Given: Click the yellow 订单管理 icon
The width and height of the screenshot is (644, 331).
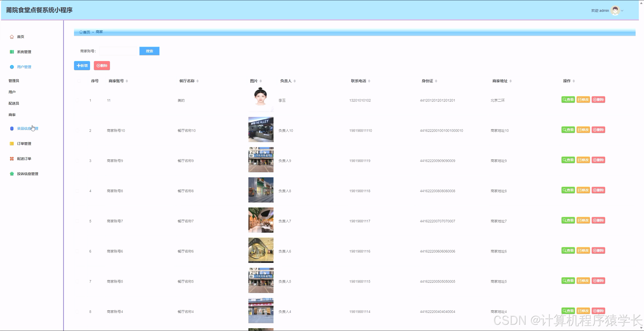Looking at the screenshot, I should pos(12,144).
